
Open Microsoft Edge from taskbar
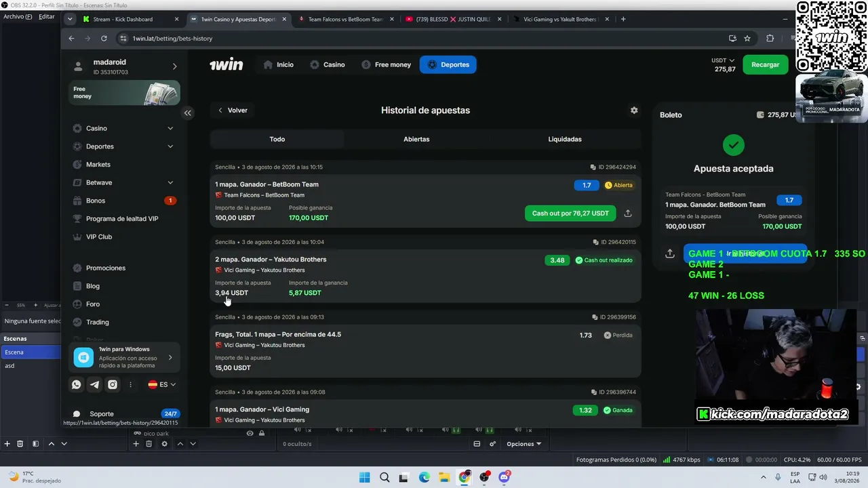[x=424, y=477]
